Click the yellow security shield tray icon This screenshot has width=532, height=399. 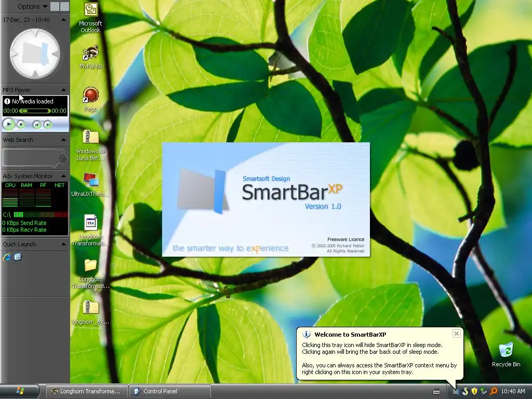pos(474,391)
